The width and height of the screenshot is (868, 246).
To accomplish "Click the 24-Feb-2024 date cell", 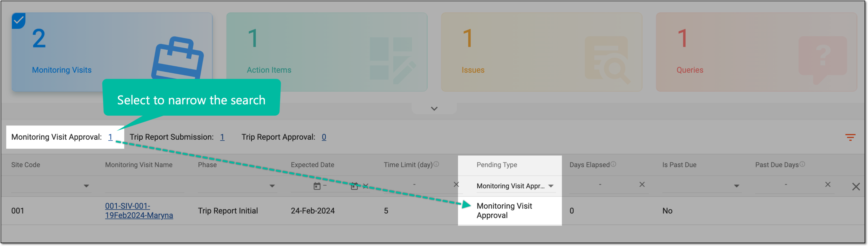I will [312, 211].
